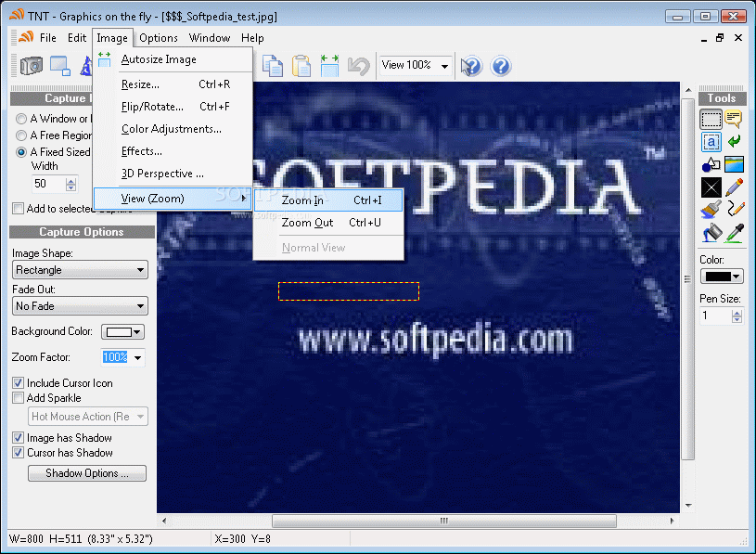Select the eyedropper color picker tool
The height and width of the screenshot is (554, 756).
(735, 233)
